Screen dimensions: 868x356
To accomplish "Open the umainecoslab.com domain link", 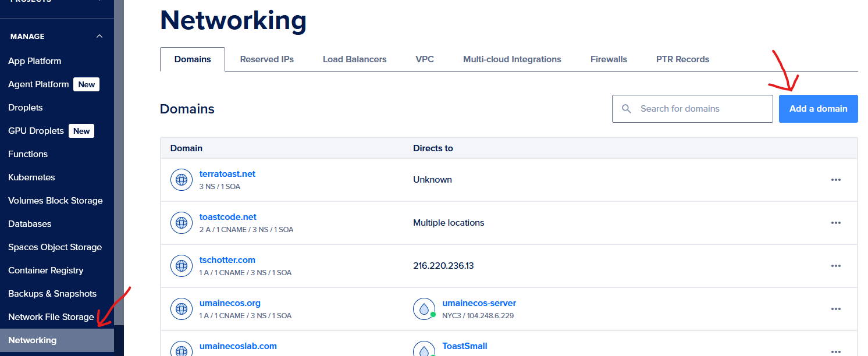I will tap(238, 346).
